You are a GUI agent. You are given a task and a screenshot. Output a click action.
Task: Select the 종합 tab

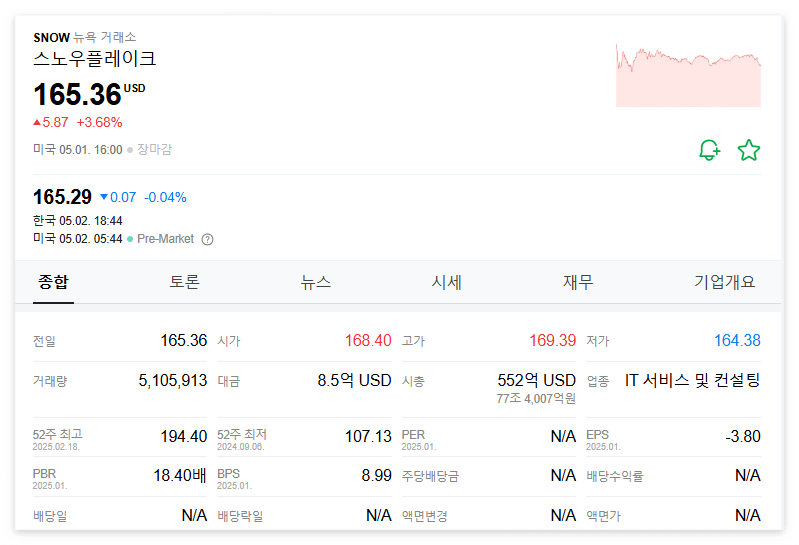53,282
